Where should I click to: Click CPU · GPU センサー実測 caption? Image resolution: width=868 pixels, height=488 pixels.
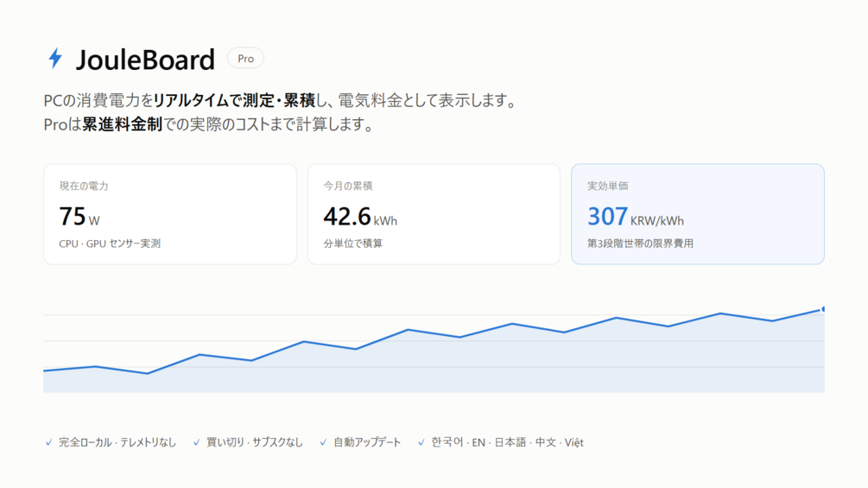point(110,244)
